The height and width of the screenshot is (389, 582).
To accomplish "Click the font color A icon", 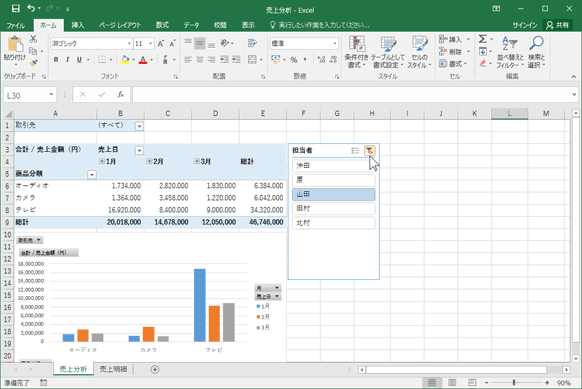I will [x=143, y=60].
